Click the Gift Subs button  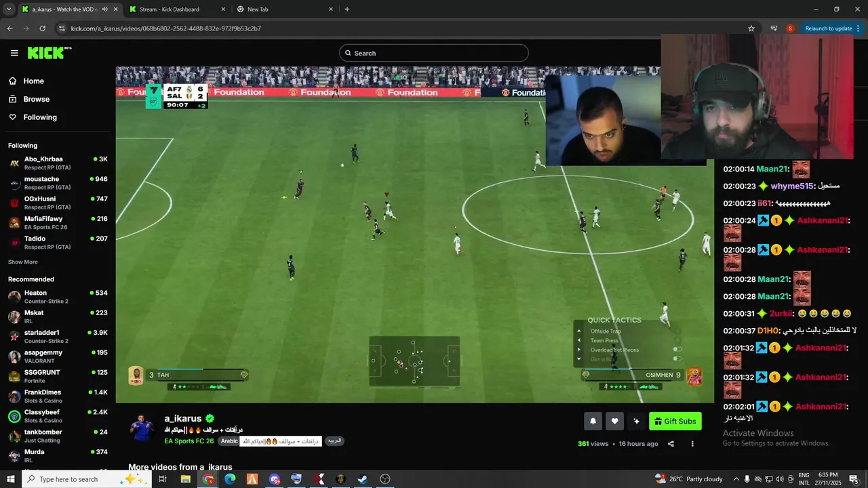pos(675,421)
